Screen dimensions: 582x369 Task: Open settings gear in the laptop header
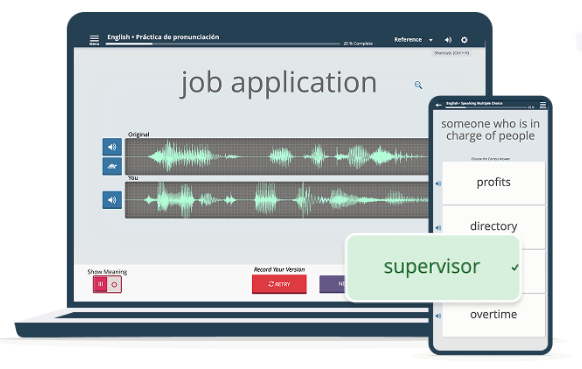point(464,40)
